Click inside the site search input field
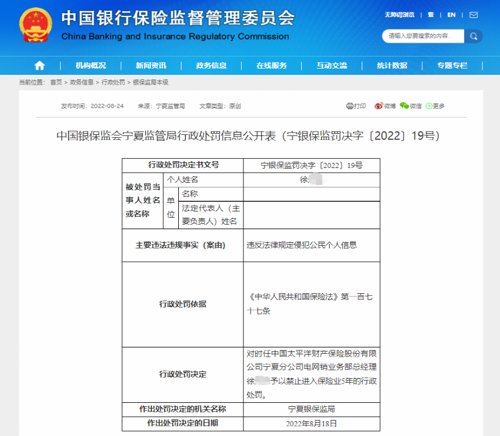500x436 pixels. point(423,36)
